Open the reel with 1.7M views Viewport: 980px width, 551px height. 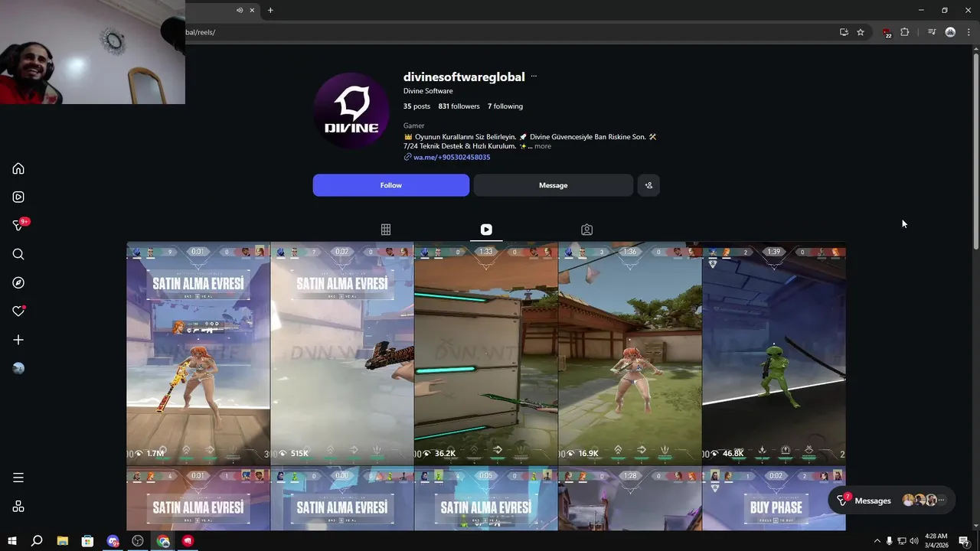point(198,354)
